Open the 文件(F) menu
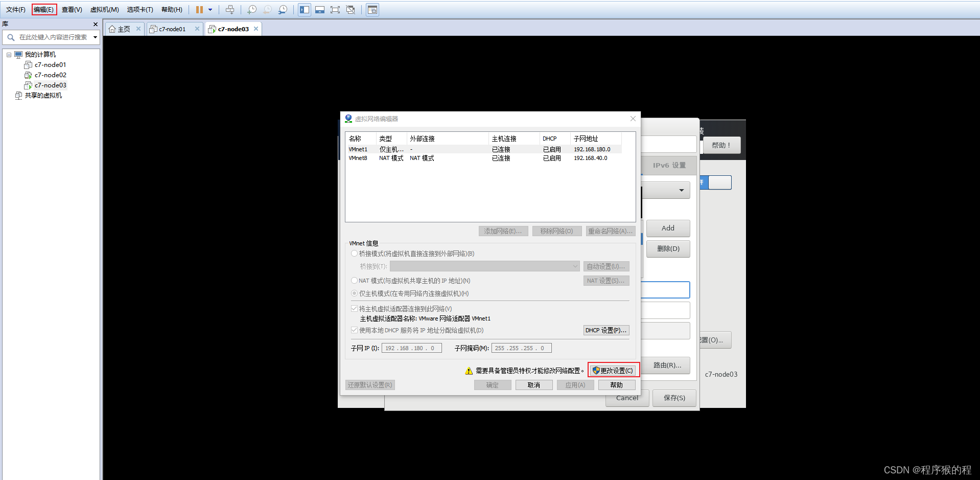The image size is (980, 480). (x=16, y=10)
